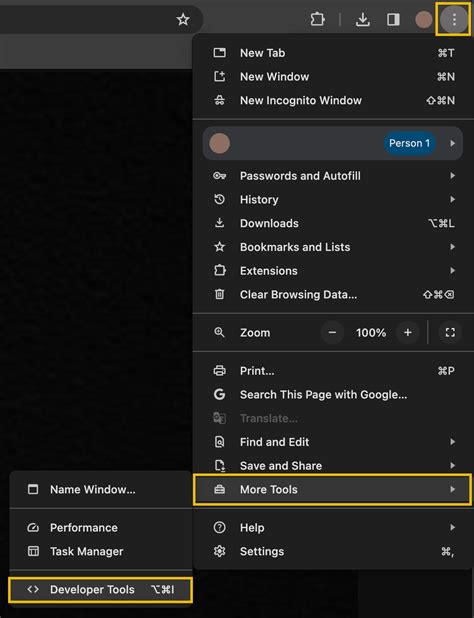The image size is (474, 618).
Task: Enter fullscreen with the Zoom row button
Action: 450,332
